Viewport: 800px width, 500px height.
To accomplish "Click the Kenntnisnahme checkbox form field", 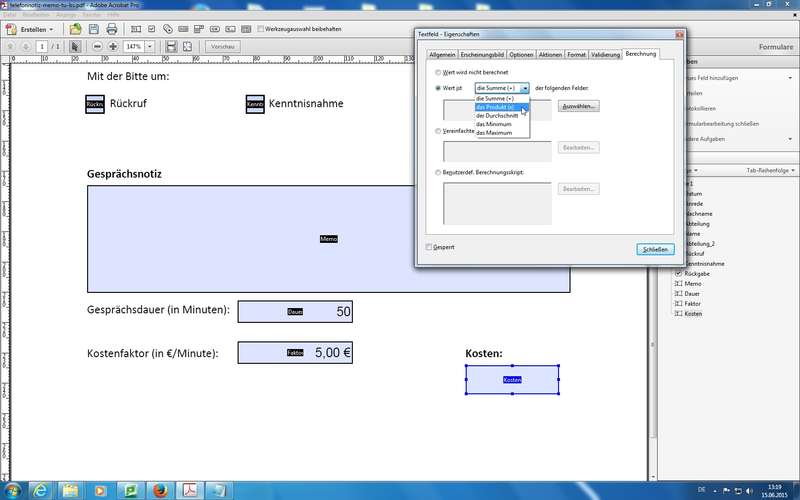I will [x=255, y=104].
